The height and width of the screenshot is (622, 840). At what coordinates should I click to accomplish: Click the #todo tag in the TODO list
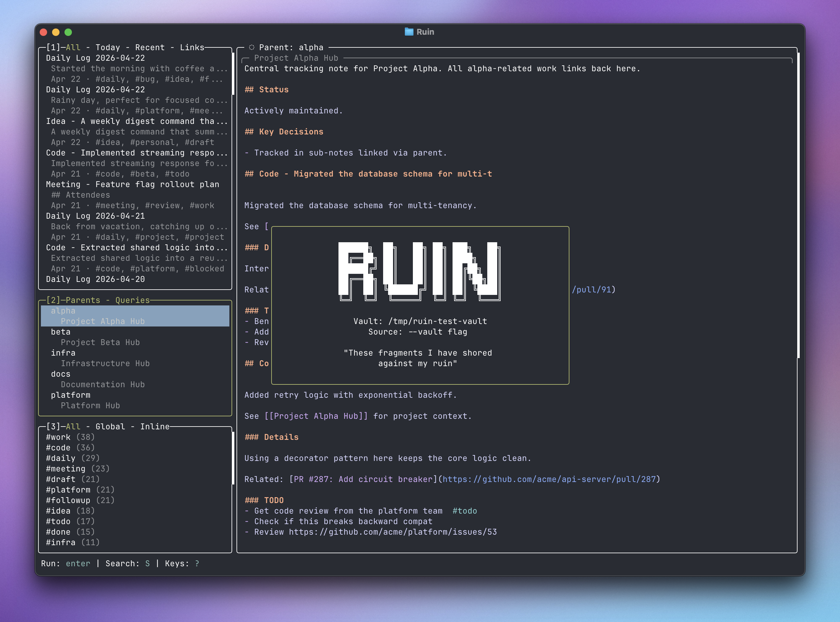click(x=465, y=510)
